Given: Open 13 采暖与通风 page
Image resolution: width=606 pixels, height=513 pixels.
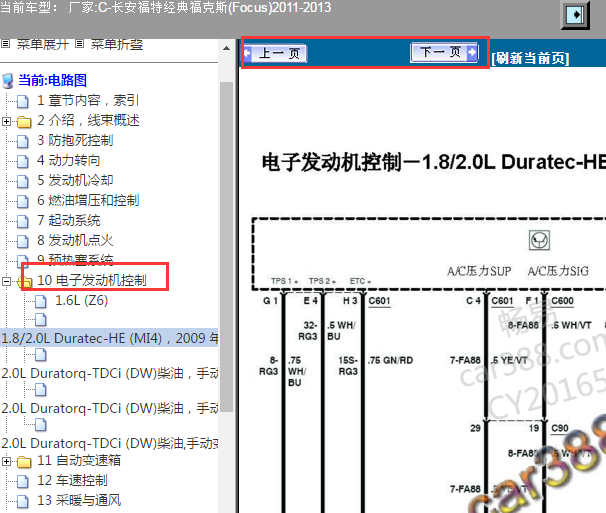Looking at the screenshot, I should pyautogui.click(x=79, y=500).
